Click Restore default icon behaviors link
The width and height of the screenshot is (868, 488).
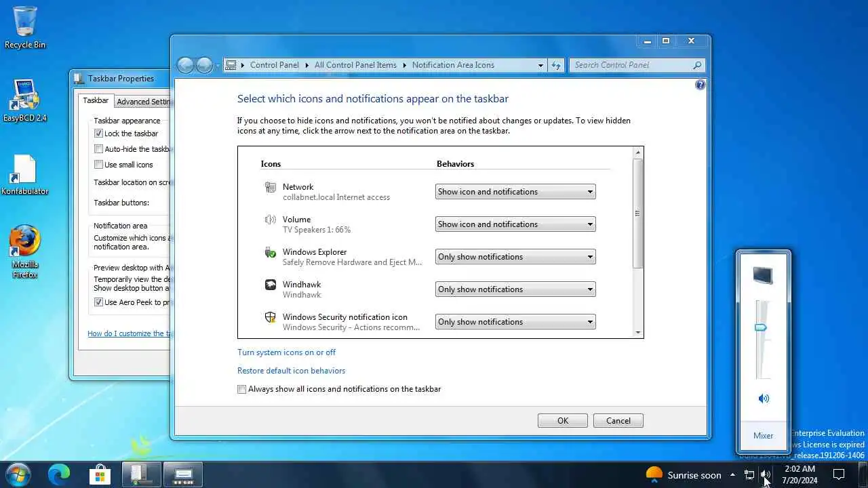click(x=291, y=371)
